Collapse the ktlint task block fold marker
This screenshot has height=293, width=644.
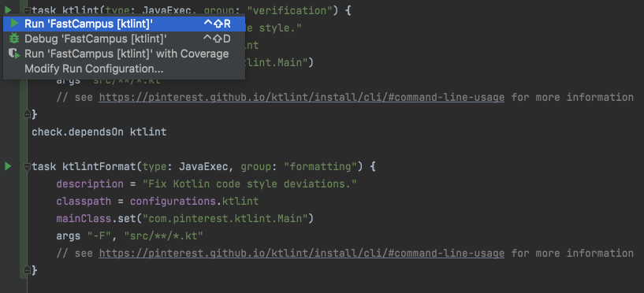27,10
